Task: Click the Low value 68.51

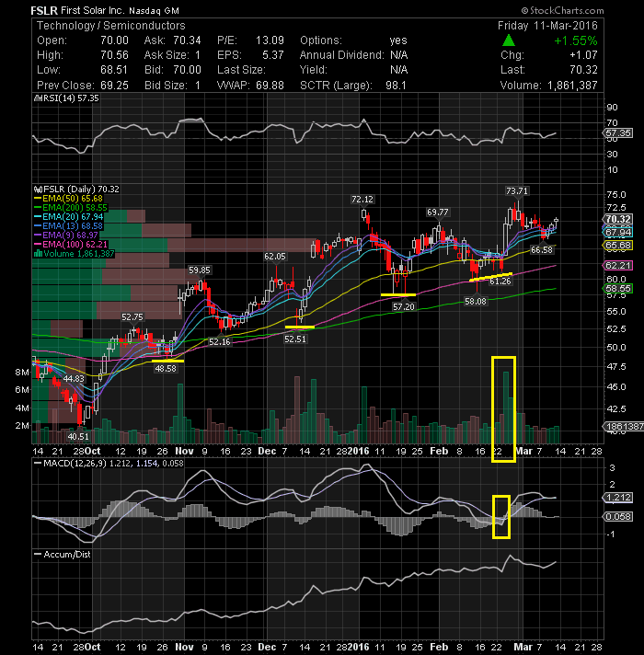Action: click(114, 70)
